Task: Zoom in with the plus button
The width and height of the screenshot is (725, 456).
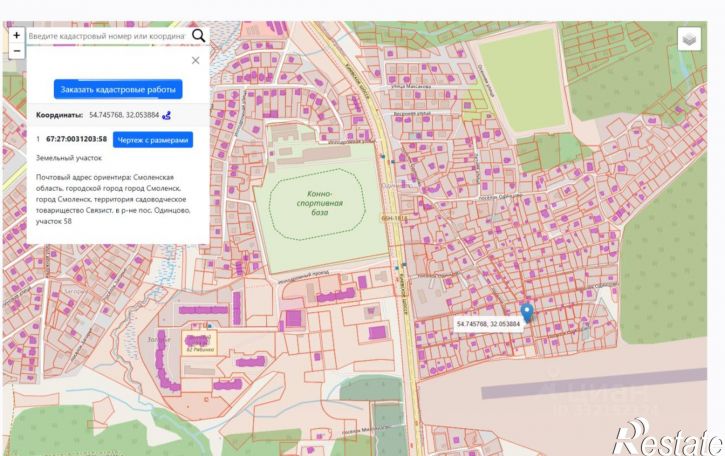Action: pos(17,35)
